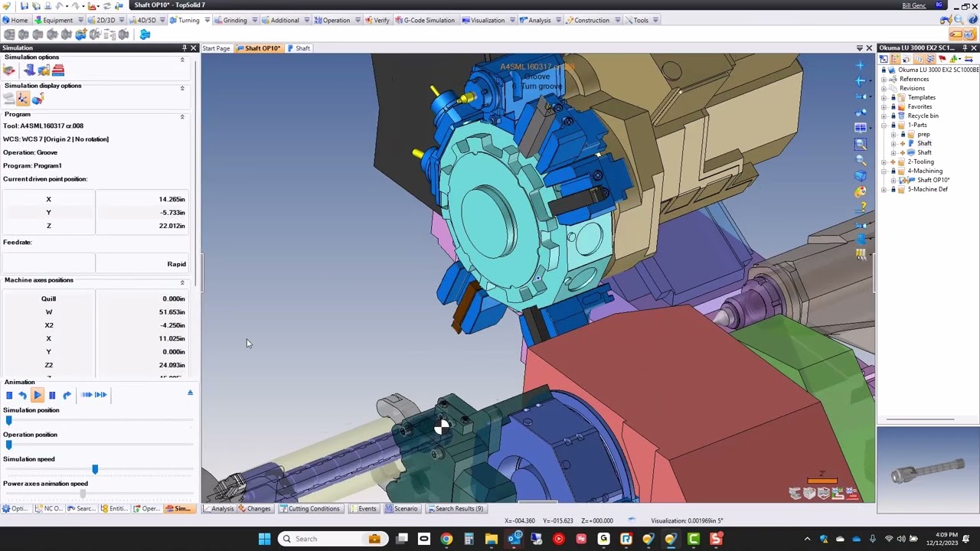Image resolution: width=980 pixels, height=551 pixels.
Task: Pin the Simulation panel
Action: pyautogui.click(x=184, y=48)
